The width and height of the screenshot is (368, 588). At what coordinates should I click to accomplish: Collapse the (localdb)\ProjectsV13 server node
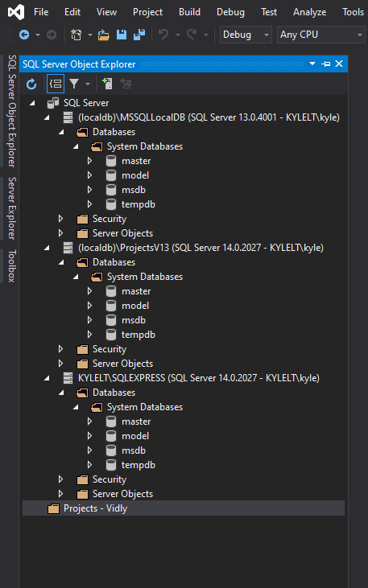pos(47,248)
